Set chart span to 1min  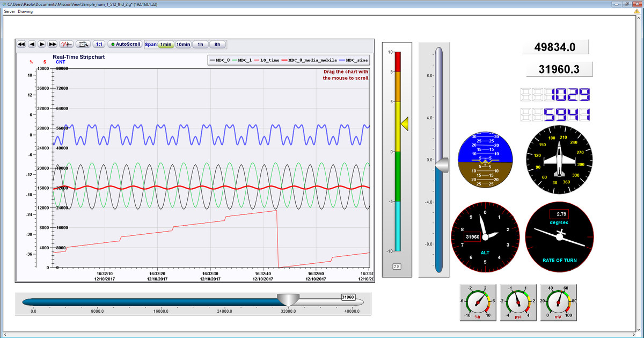166,45
